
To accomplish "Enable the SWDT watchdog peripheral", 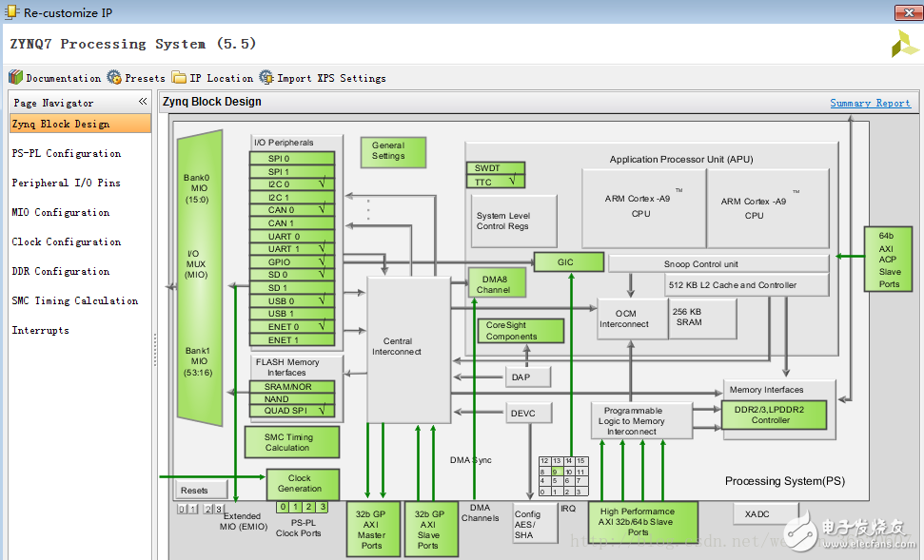I will pyautogui.click(x=495, y=166).
